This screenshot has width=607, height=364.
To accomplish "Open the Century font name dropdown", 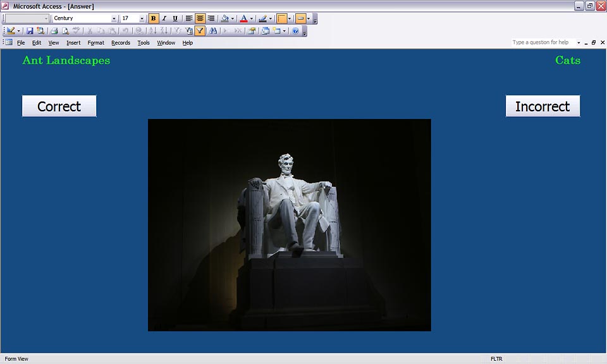I will click(x=114, y=18).
